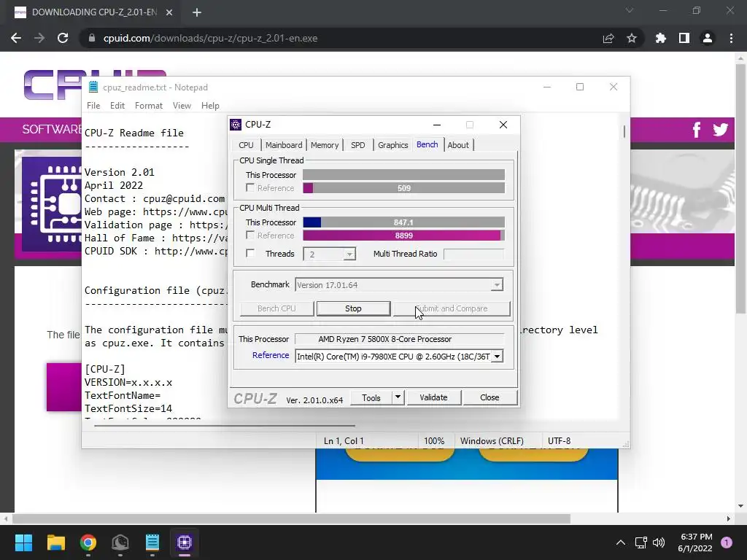
Task: Click the Notepad vertical scrollbar thumb
Action: pos(624,132)
